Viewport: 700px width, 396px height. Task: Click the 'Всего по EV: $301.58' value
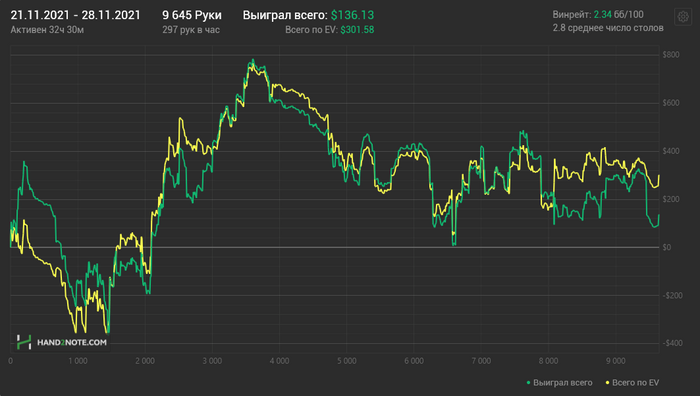330,30
